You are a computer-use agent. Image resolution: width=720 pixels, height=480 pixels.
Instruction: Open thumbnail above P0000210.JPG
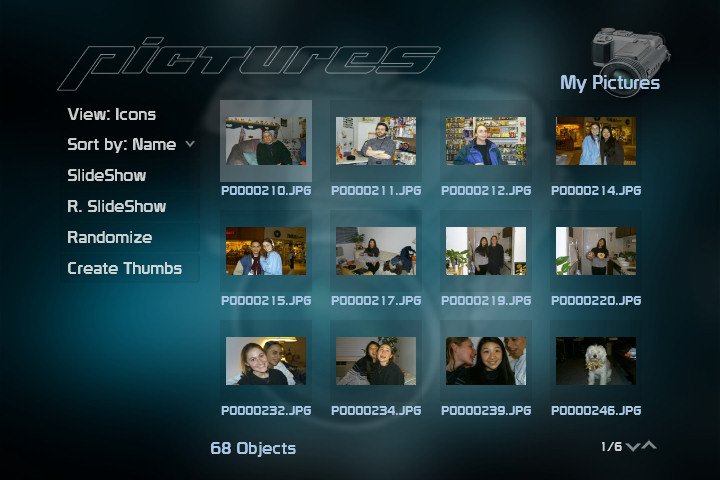pos(266,141)
